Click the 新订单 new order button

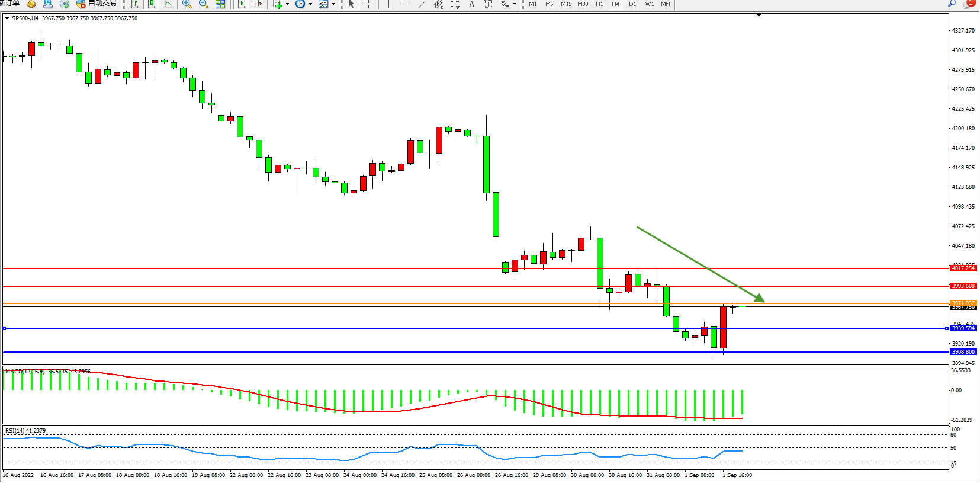click(10, 4)
